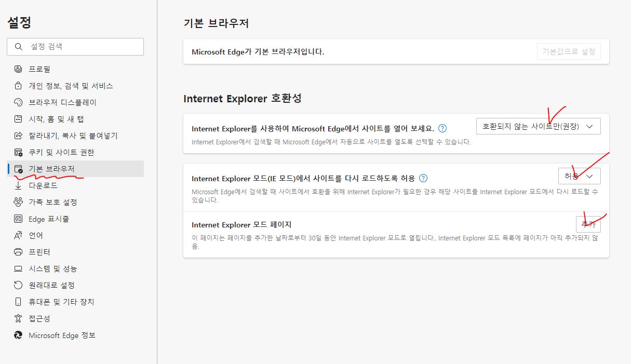The width and height of the screenshot is (631, 364).
Task: Go to 개인 정보, 검색 및 서비스 settings
Action: pos(75,86)
